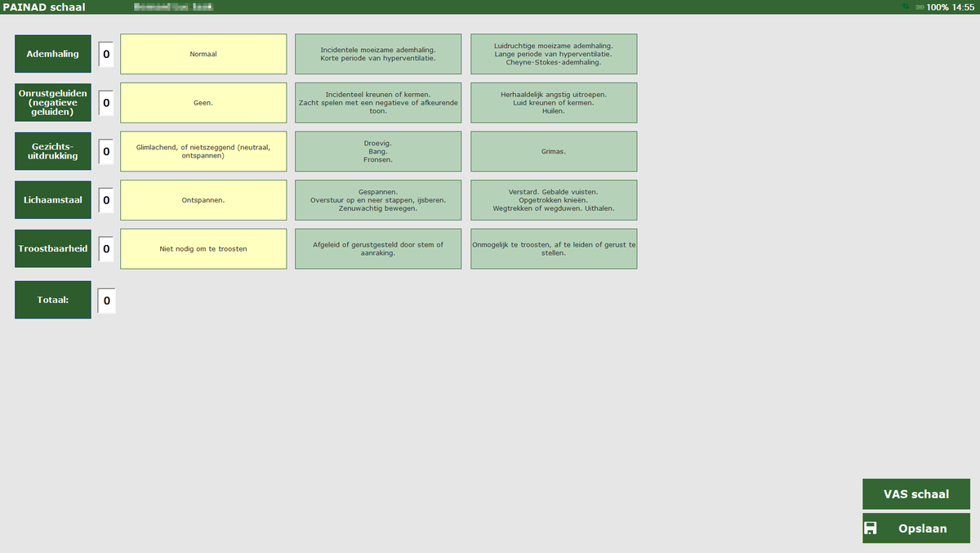Click the Gezichtsuitdrukking score box
The image size is (980, 553).
click(x=106, y=152)
